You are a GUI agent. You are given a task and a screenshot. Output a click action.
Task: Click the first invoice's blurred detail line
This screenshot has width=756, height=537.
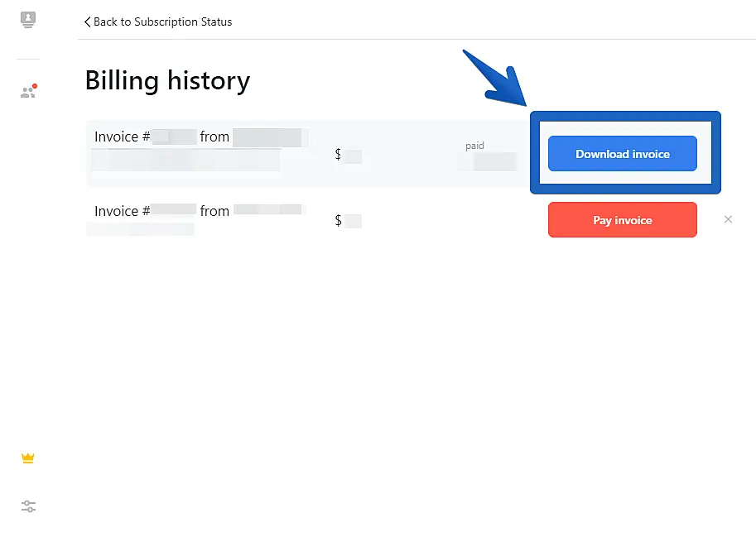click(185, 161)
